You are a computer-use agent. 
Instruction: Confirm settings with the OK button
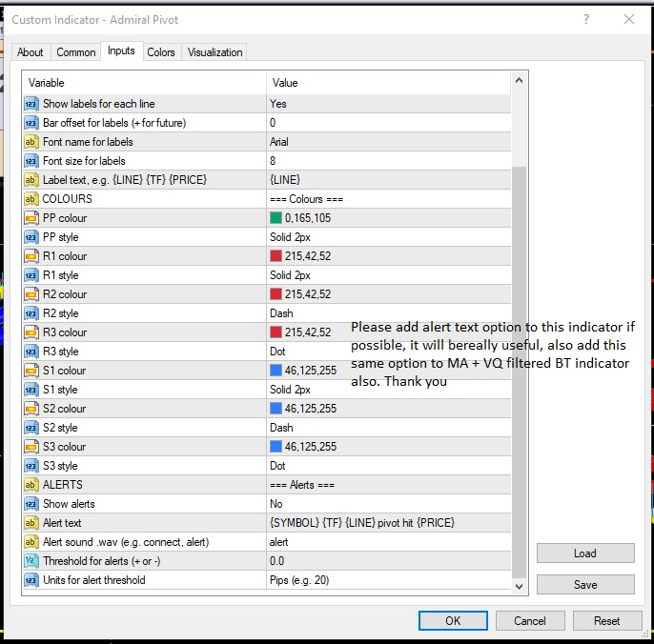tap(453, 620)
